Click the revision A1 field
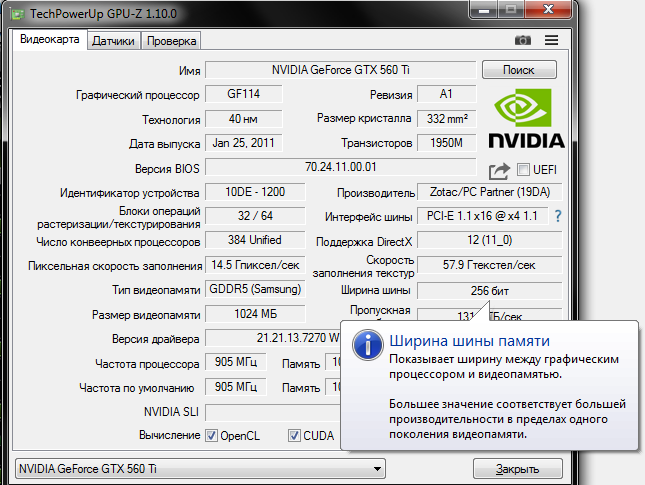Screen dimensions: 645x485 point(446,94)
